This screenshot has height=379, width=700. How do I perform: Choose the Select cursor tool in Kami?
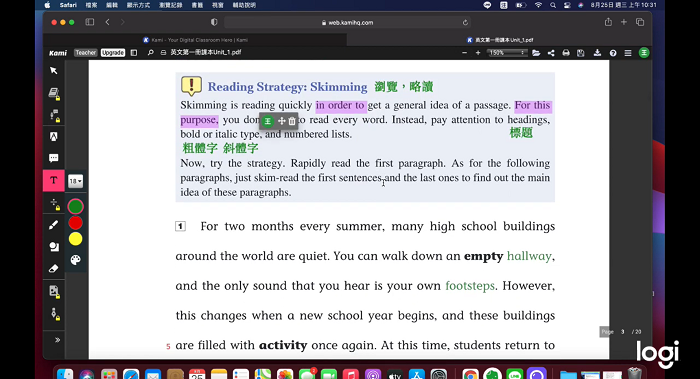pos(54,71)
